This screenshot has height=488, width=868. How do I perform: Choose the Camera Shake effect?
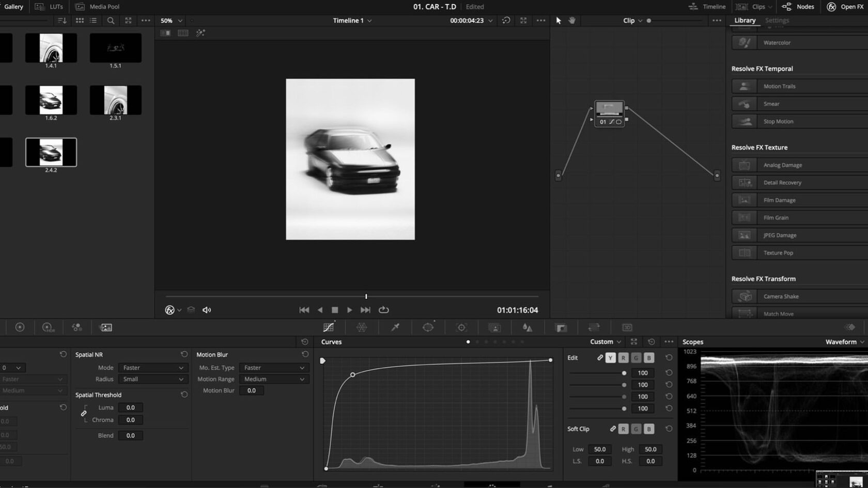coord(781,296)
